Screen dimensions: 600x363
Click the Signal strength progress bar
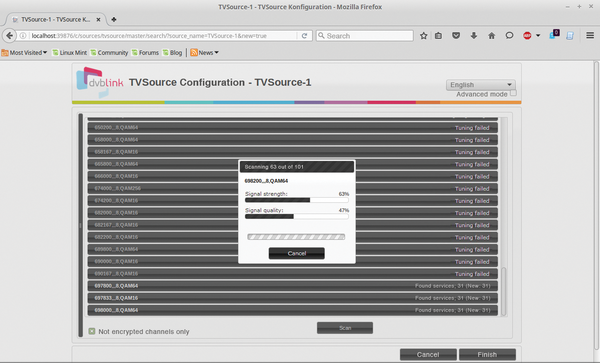[297, 200]
